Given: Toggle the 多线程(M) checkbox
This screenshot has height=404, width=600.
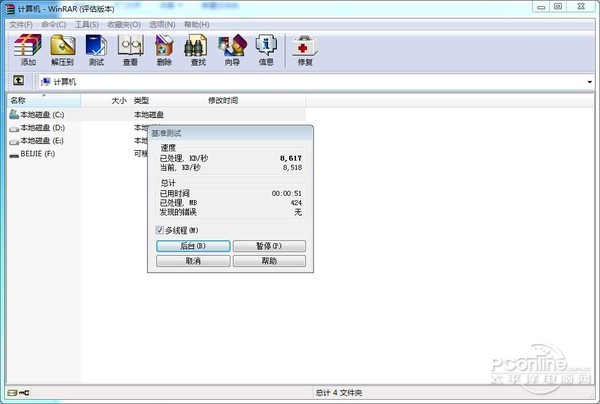Looking at the screenshot, I should pos(160,230).
